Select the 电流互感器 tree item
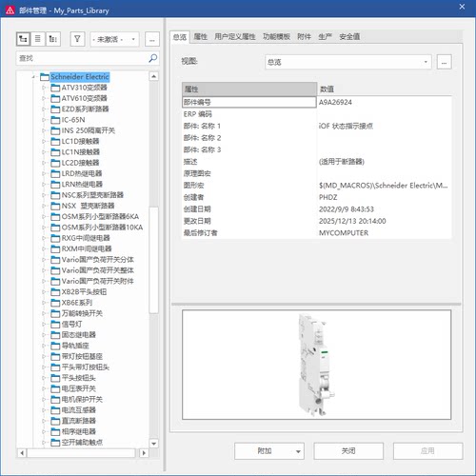476x476 pixels. (x=78, y=410)
